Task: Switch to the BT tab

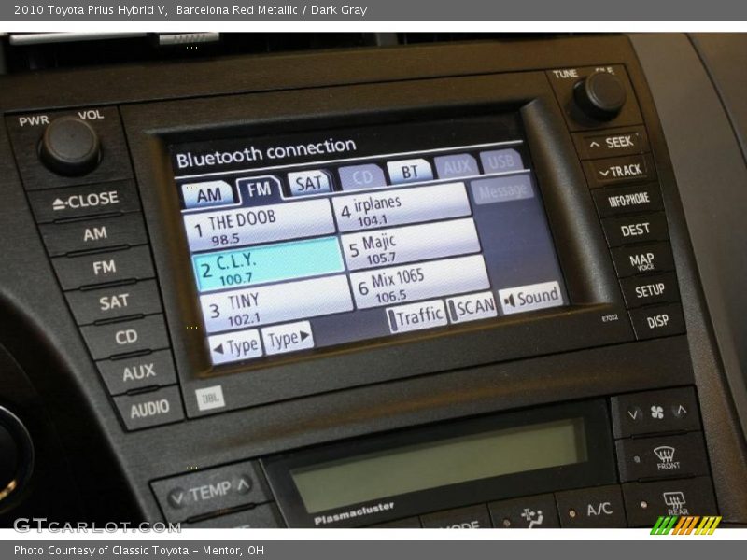Action: coord(410,172)
